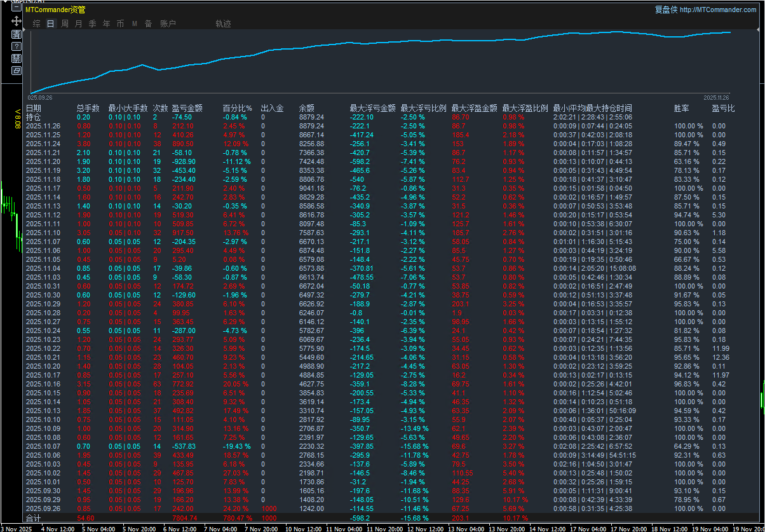Click the 清 clear icon in sidebar
Image resolution: width=765 pixels, height=532 pixels.
coord(17,34)
